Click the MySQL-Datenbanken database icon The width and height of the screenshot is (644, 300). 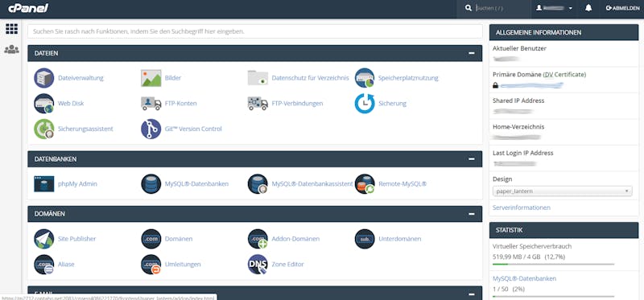pos(151,184)
